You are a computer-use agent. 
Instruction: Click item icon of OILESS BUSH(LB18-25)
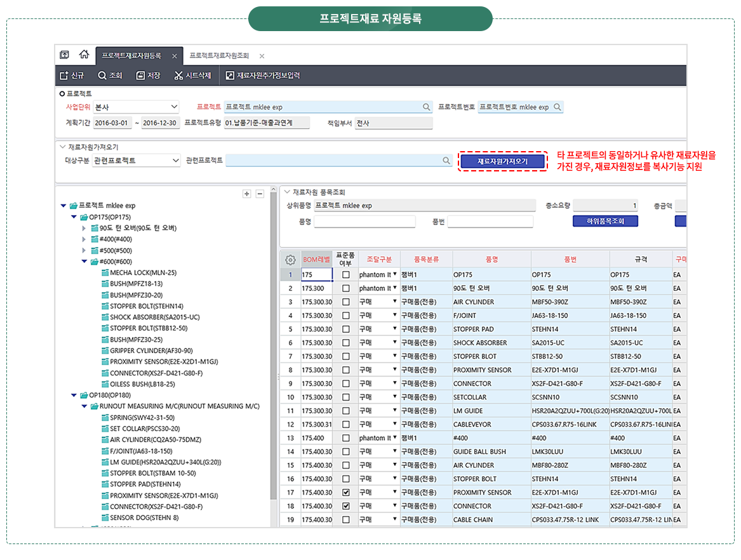(x=105, y=384)
